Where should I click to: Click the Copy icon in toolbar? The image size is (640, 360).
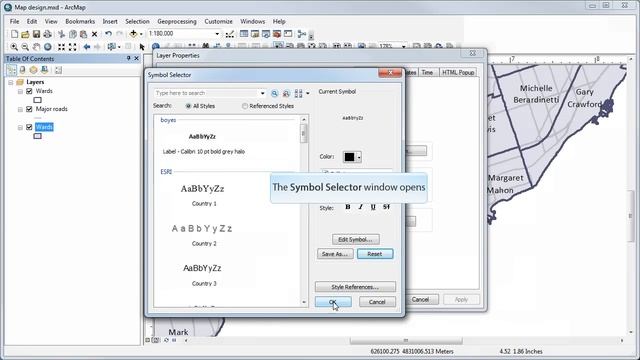tap(73, 34)
